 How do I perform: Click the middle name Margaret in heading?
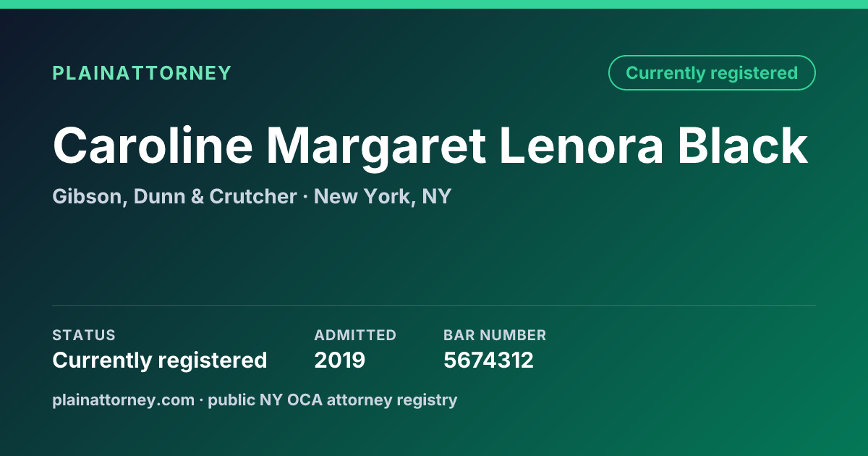point(375,148)
